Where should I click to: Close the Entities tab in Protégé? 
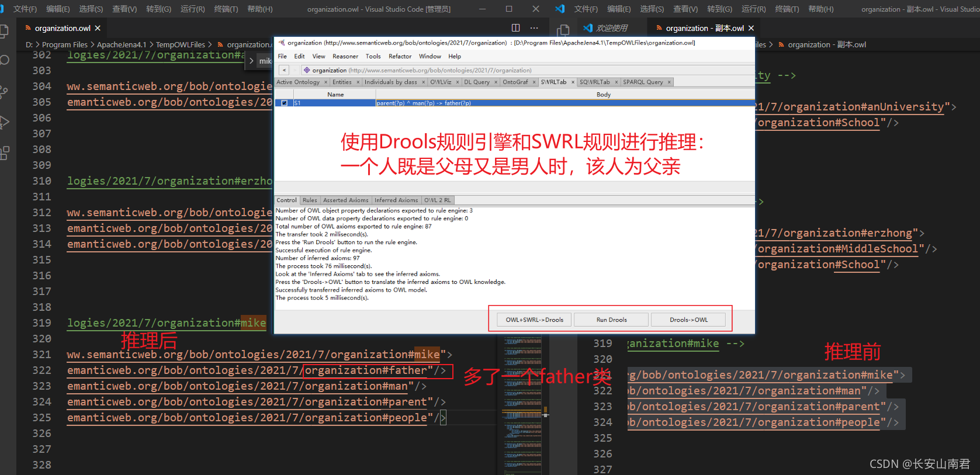pos(358,82)
